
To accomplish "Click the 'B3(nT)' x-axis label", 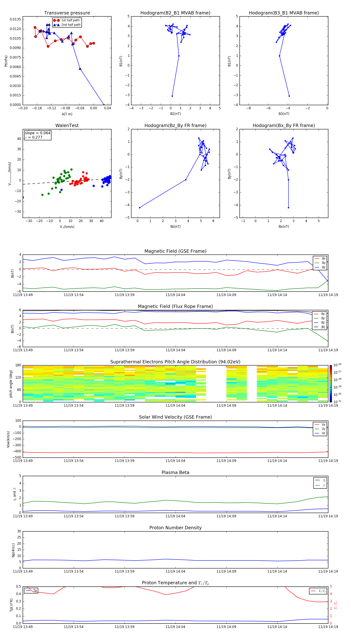I will (x=284, y=114).
